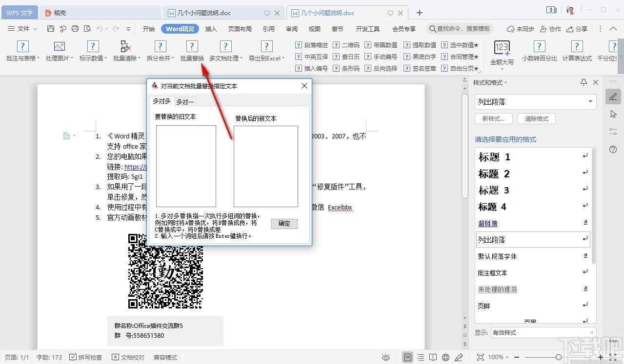Click the 分享 button
Viewport: 624px width, 364px height.
(x=577, y=29)
